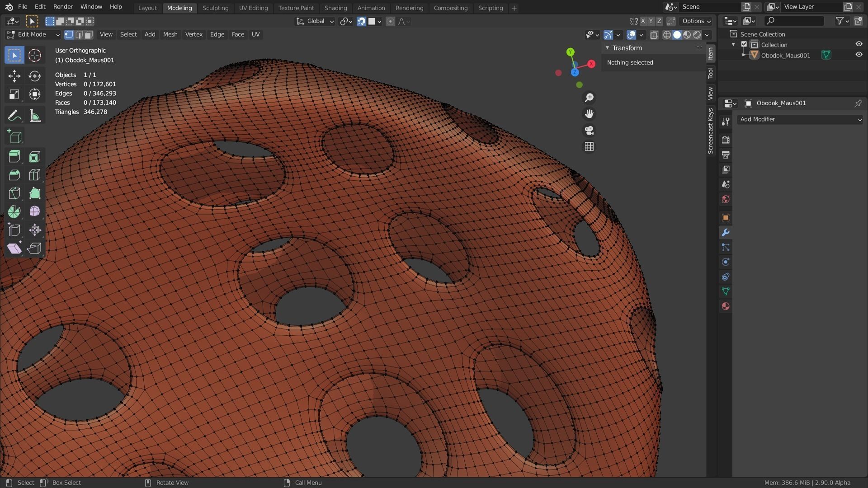This screenshot has width=868, height=488.
Task: Click the outliner search field
Action: 794,21
